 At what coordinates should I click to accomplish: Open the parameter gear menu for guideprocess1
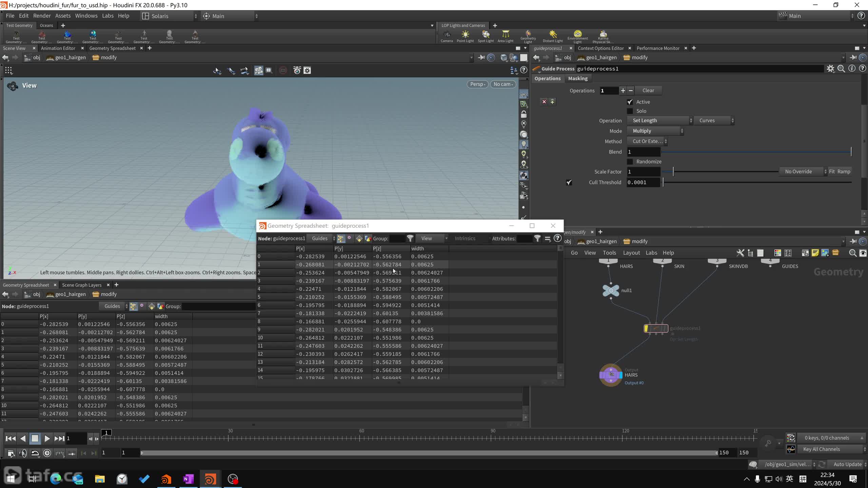coord(830,69)
